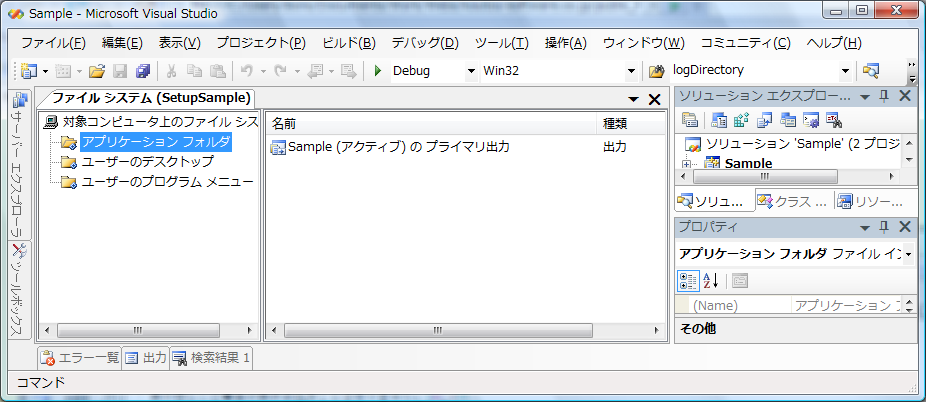The width and height of the screenshot is (926, 402).
Task: Click the Copy toolbar icon
Action: [x=194, y=71]
